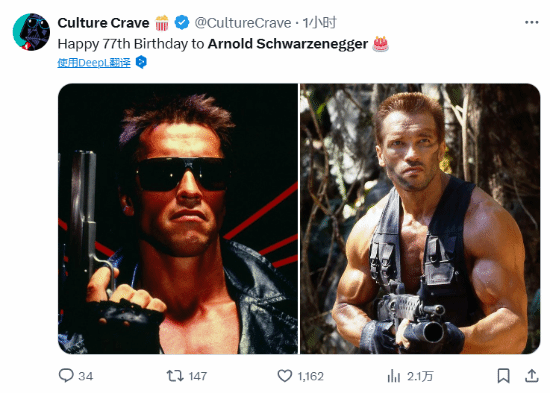Screen dimensions: 550x393
Task: Click the 1小时 timestamp
Action: click(320, 23)
